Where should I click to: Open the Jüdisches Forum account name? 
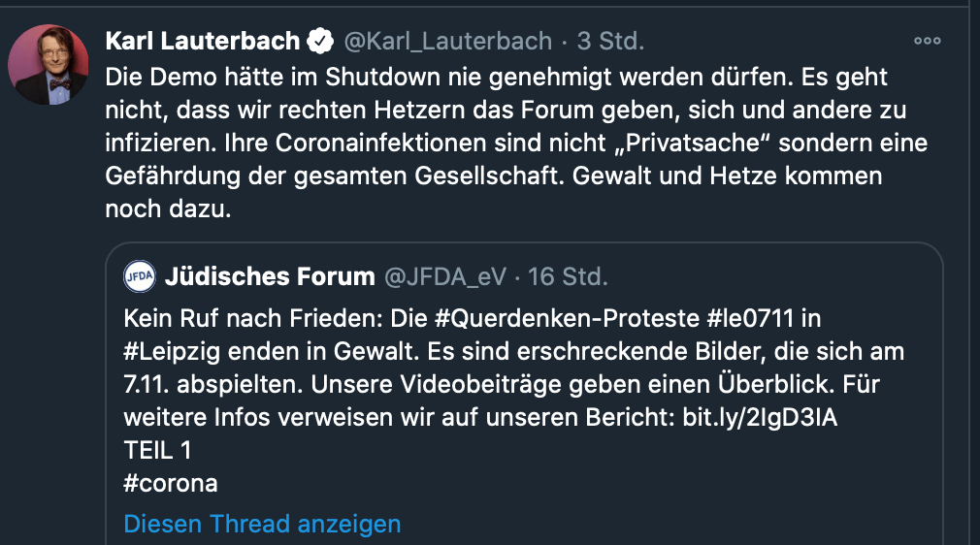[270, 276]
